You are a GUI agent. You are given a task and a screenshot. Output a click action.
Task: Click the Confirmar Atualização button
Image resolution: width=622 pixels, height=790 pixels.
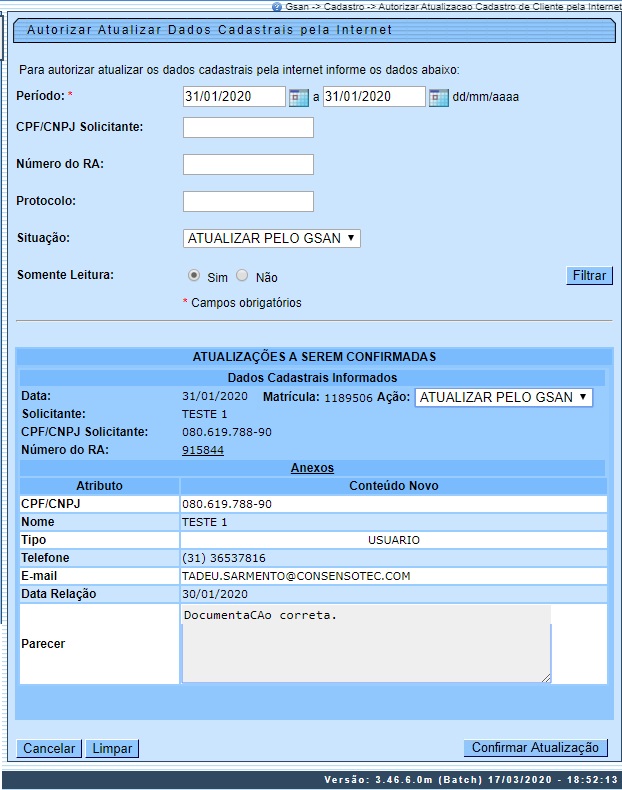(535, 748)
